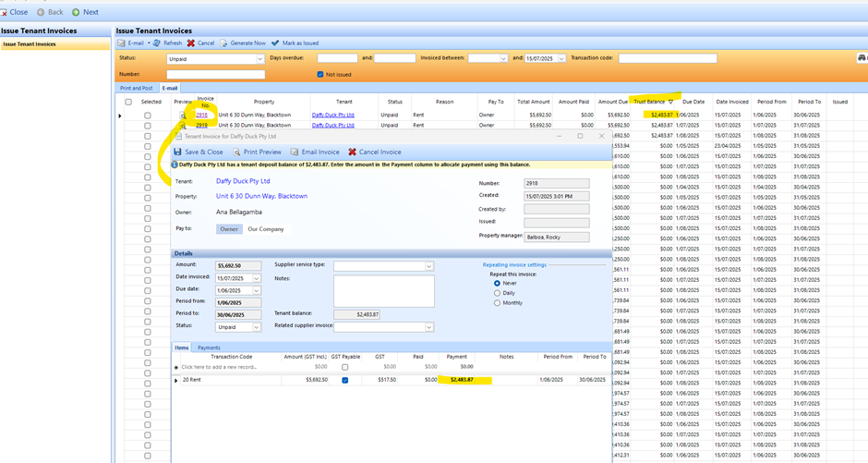The image size is (868, 463).
Task: Open the Payments tab in the invoice dialog
Action: coord(209,347)
